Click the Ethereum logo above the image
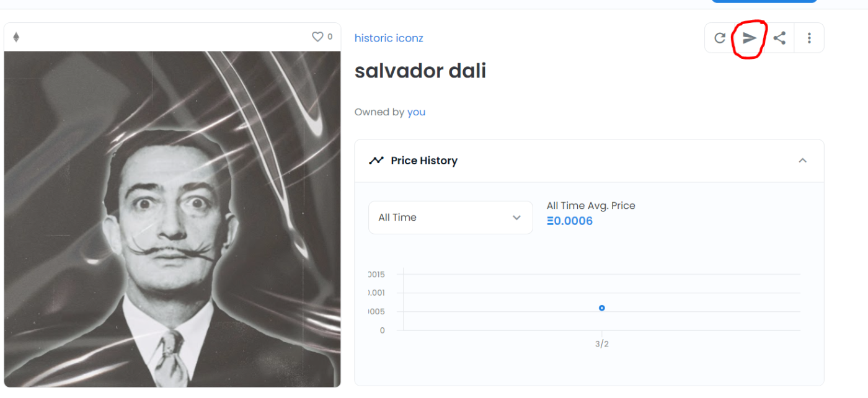The image size is (868, 398). (x=16, y=37)
